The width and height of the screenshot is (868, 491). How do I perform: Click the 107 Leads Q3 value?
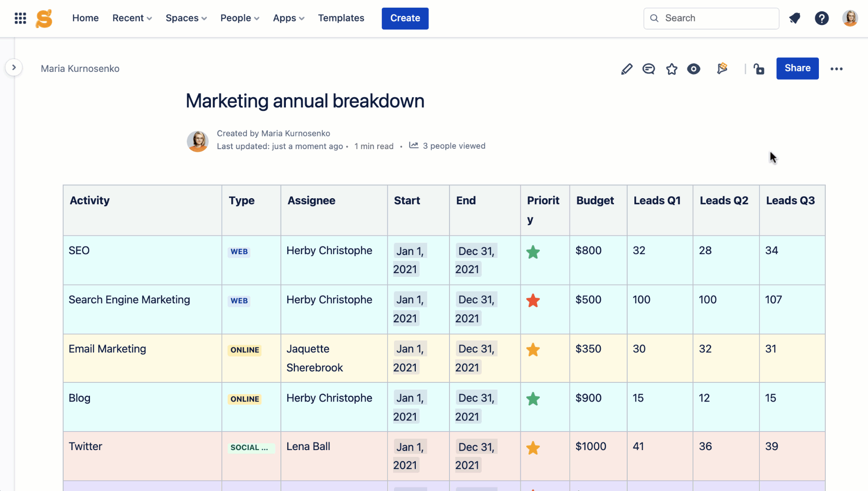tap(773, 300)
